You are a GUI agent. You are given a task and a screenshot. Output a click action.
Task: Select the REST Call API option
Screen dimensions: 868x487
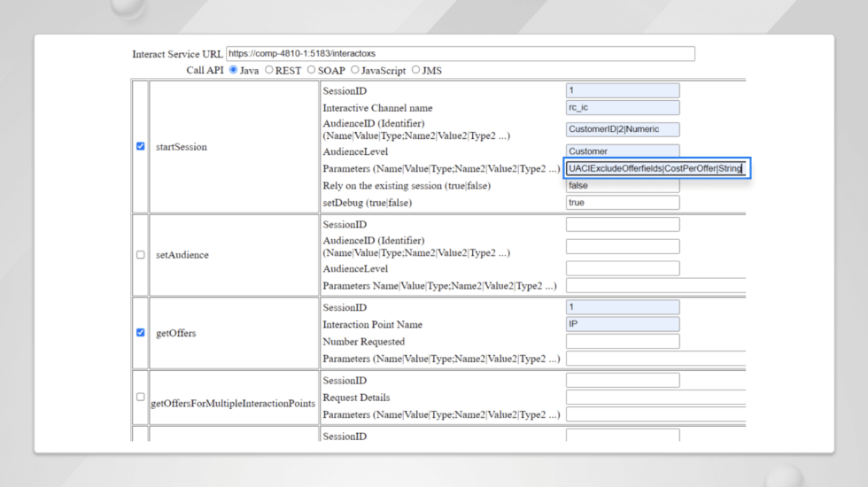coord(269,70)
